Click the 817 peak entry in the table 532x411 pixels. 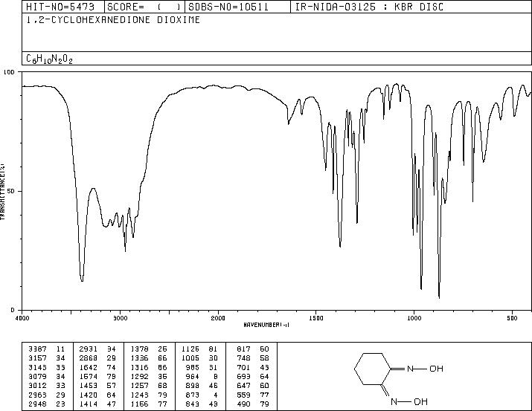[253, 349]
